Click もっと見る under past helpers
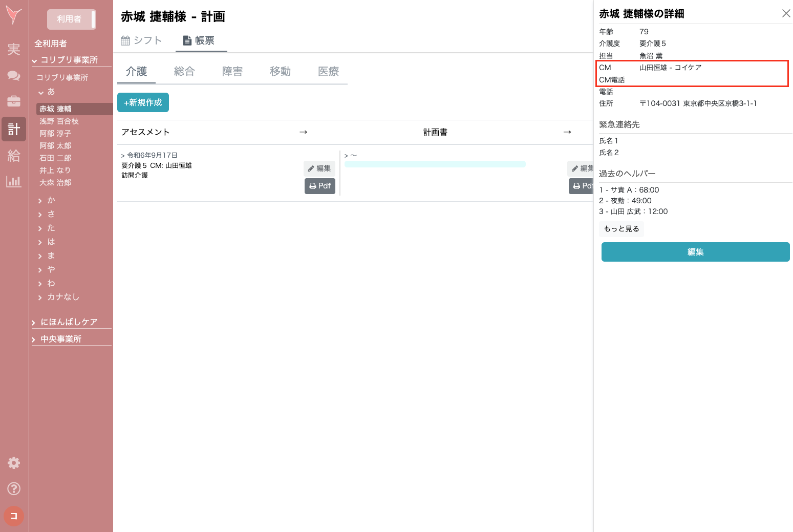Screen dimensions: 793x532 (621, 229)
